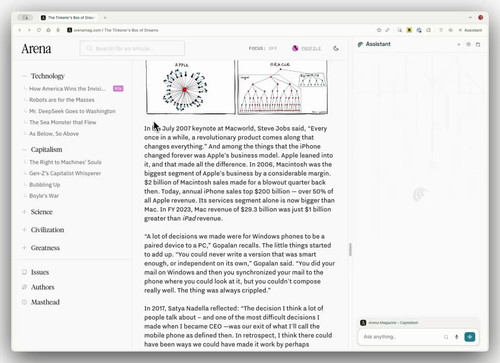Click the panel divider handle beside the article
Viewport: 500px width, 363px height.
[350, 249]
